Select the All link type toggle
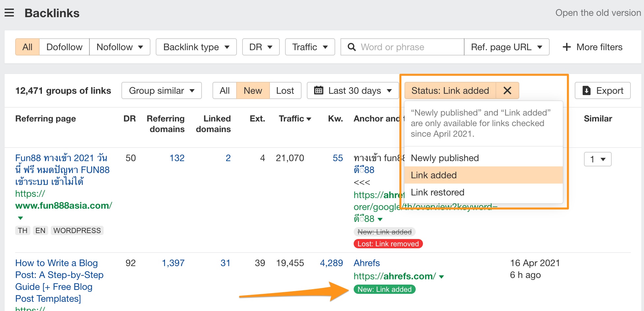 tap(27, 47)
